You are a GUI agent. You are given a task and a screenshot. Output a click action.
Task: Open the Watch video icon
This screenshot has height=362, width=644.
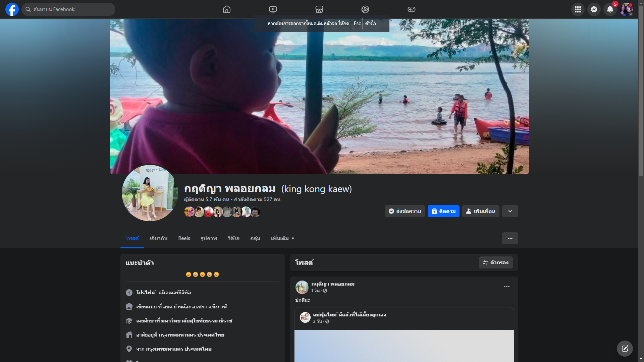273,9
